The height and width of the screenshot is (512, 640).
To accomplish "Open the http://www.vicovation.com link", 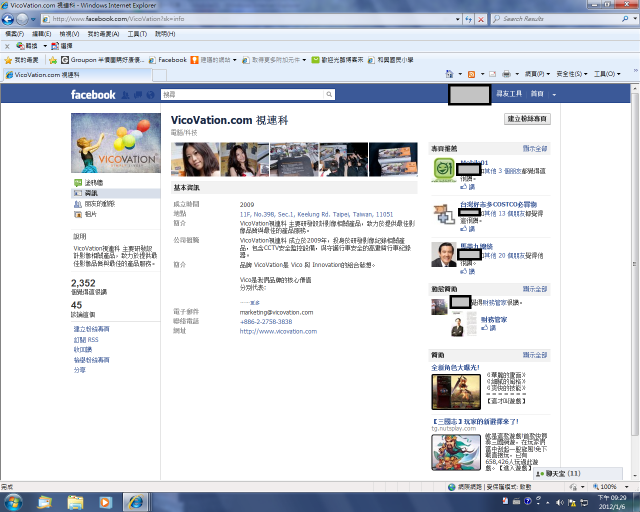I will click(x=278, y=331).
